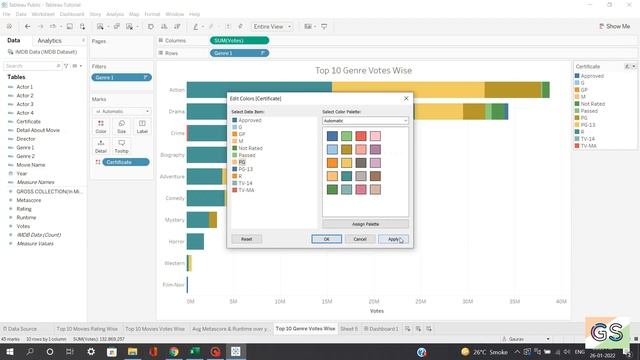Open the Gaurav user dropdown in status bar

click(x=548, y=339)
